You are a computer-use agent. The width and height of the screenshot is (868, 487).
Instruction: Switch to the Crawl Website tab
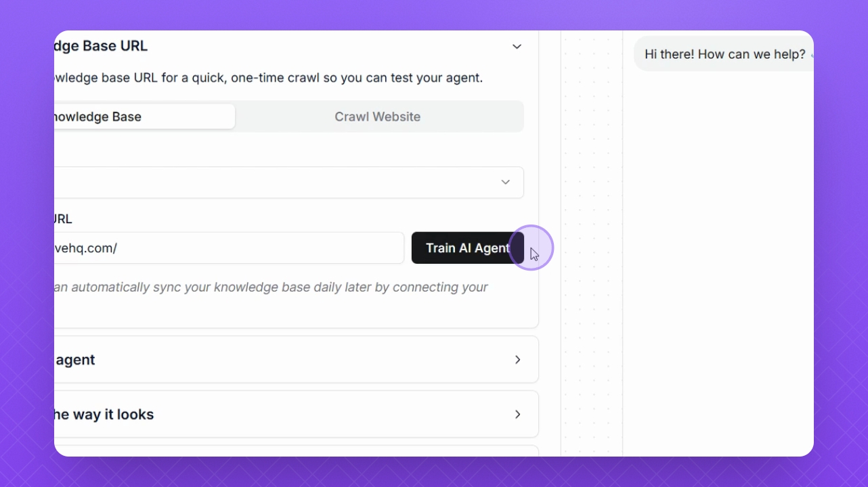pos(377,116)
